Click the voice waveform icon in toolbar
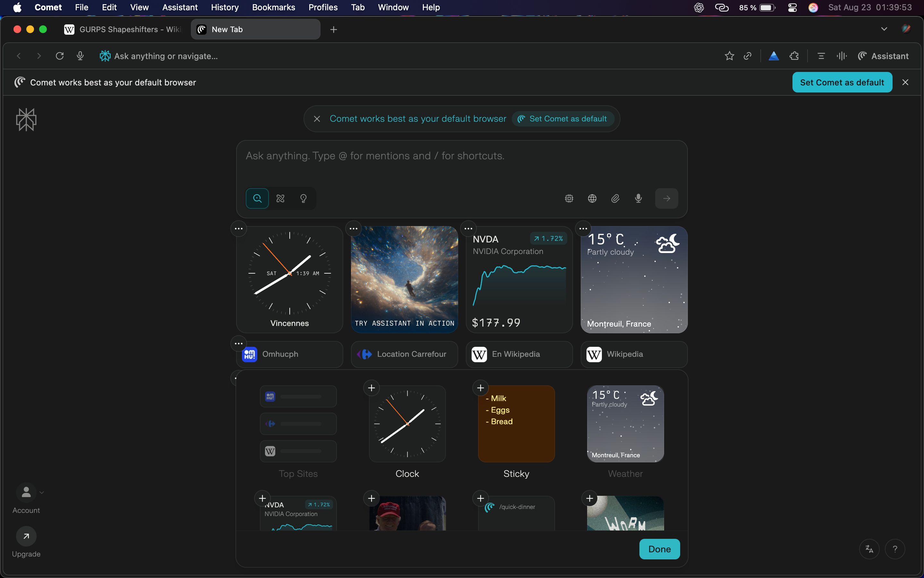 [842, 56]
